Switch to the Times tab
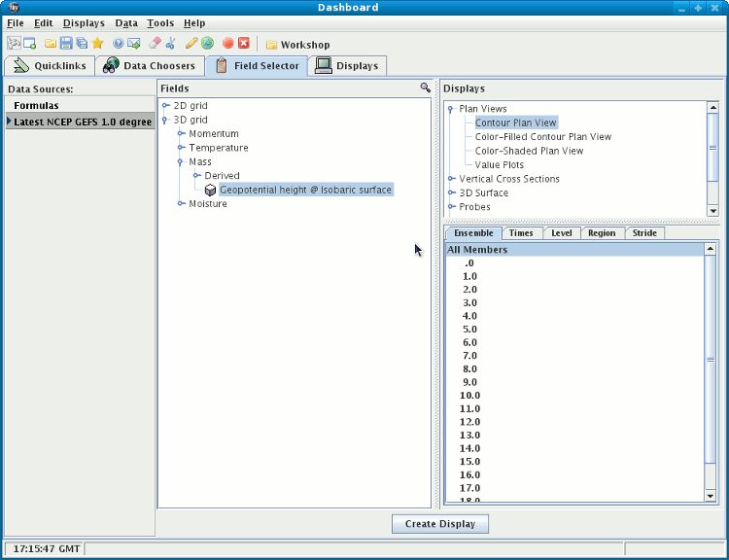 521,233
